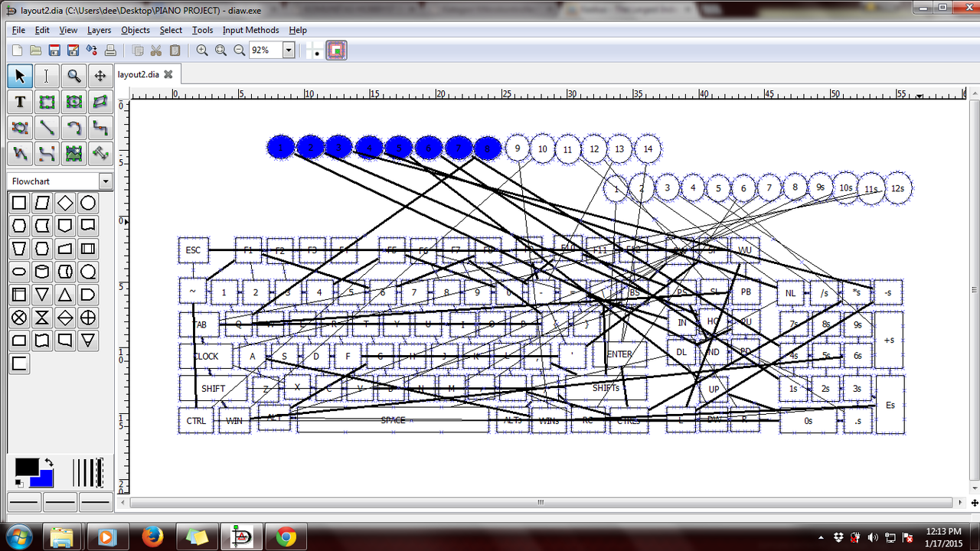Image resolution: width=980 pixels, height=551 pixels.
Task: Select the Ellipse drawing tool
Action: click(x=73, y=102)
